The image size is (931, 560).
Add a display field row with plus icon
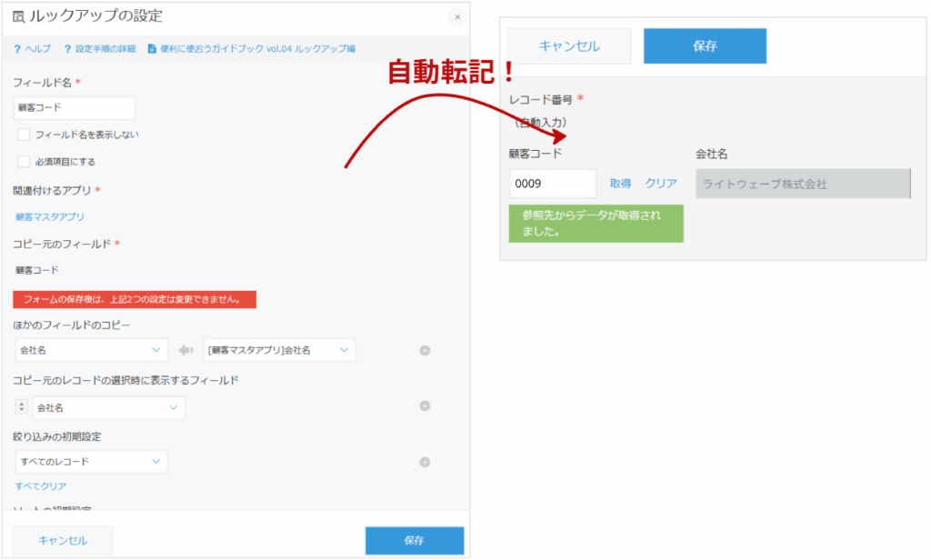(425, 406)
